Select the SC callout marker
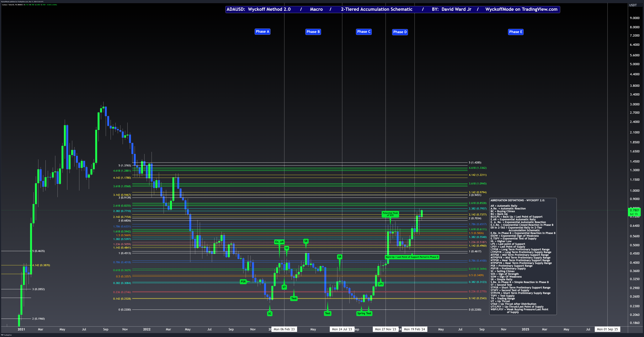644x337 pixels. (270, 313)
